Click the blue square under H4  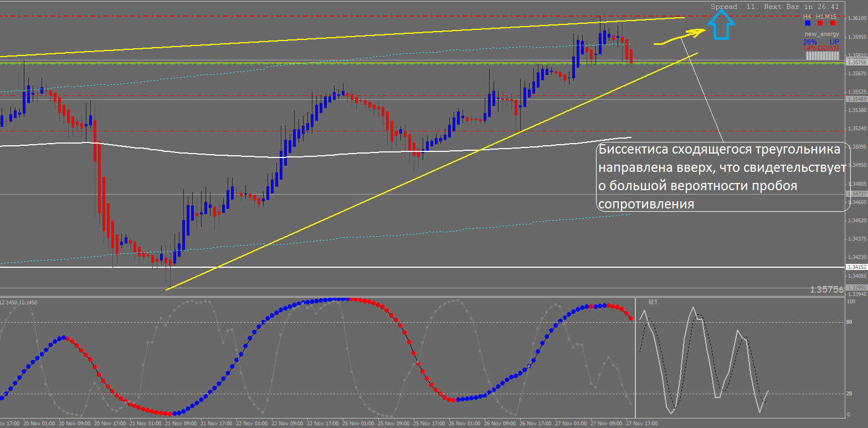pyautogui.click(x=808, y=23)
